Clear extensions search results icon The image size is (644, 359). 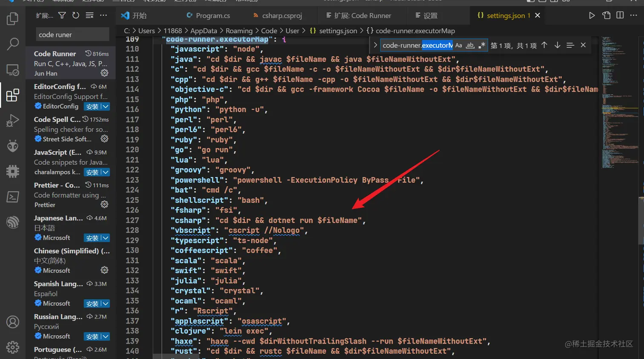pyautogui.click(x=89, y=15)
